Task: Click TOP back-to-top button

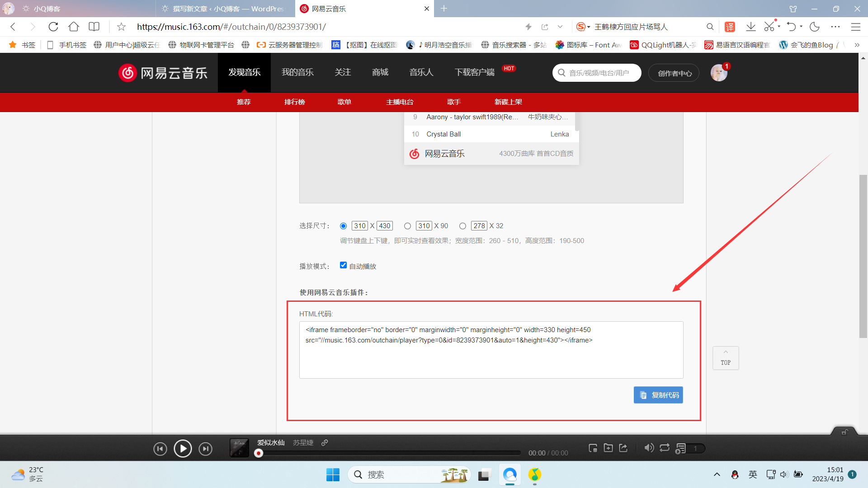Action: [x=726, y=358]
